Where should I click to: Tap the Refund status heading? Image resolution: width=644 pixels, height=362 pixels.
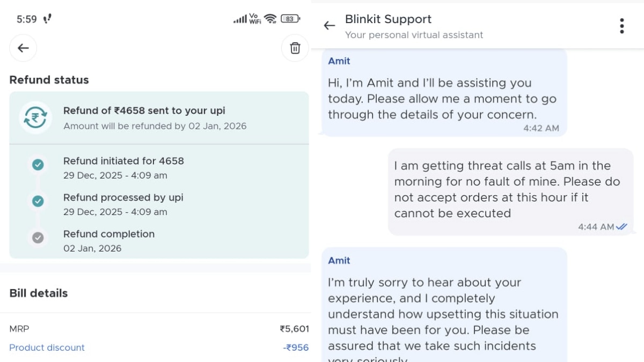[49, 80]
